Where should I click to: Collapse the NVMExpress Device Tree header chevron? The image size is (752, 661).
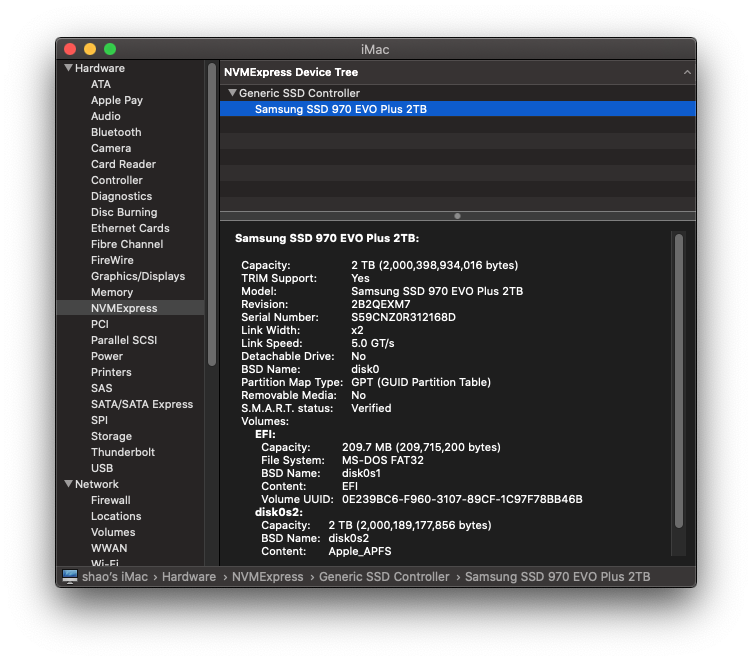(687, 72)
